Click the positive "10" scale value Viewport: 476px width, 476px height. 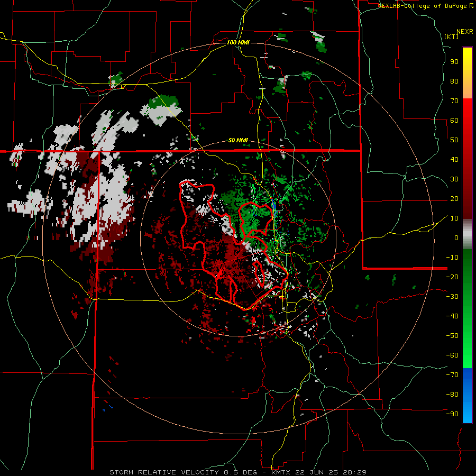pyautogui.click(x=454, y=218)
